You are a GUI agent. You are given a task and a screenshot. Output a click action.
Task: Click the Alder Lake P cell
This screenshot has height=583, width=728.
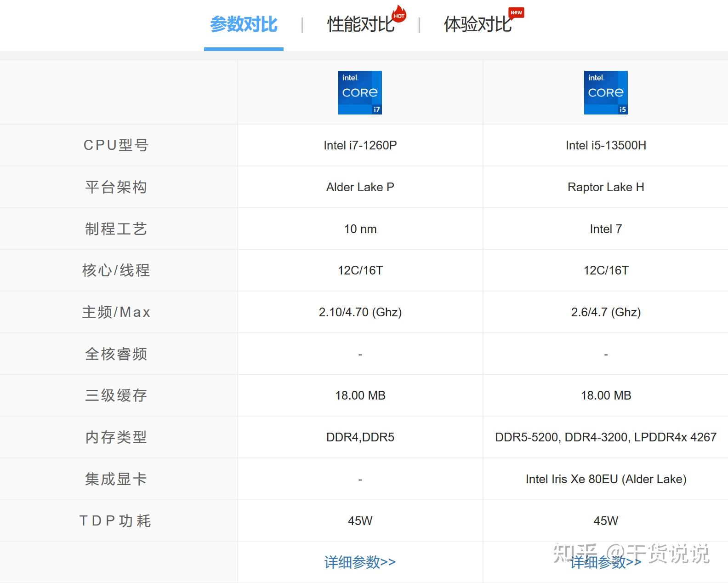pyautogui.click(x=360, y=187)
